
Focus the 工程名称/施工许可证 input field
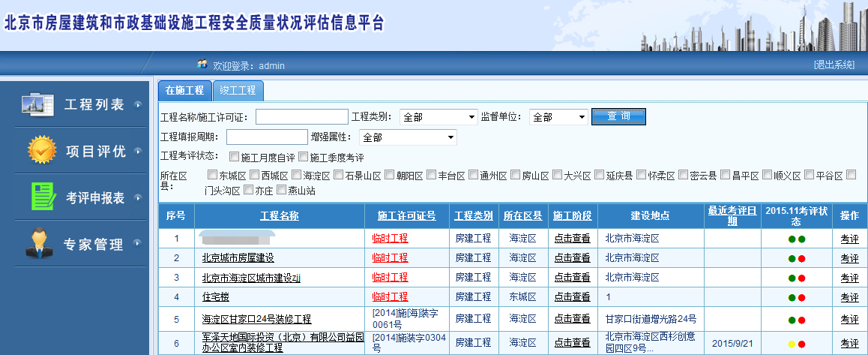pos(301,117)
